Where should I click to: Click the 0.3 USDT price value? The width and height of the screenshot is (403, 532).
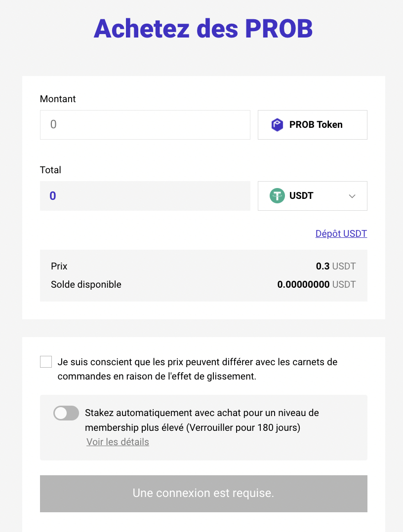click(336, 266)
